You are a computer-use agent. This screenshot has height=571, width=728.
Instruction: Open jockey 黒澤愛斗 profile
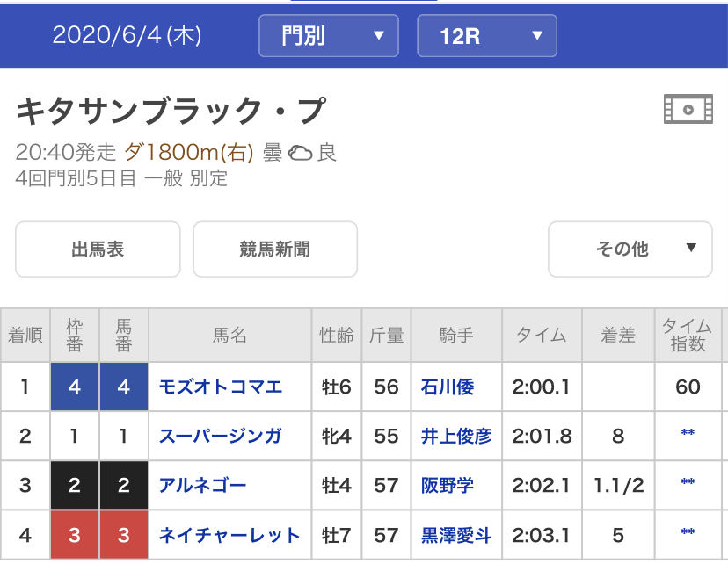[x=456, y=534]
